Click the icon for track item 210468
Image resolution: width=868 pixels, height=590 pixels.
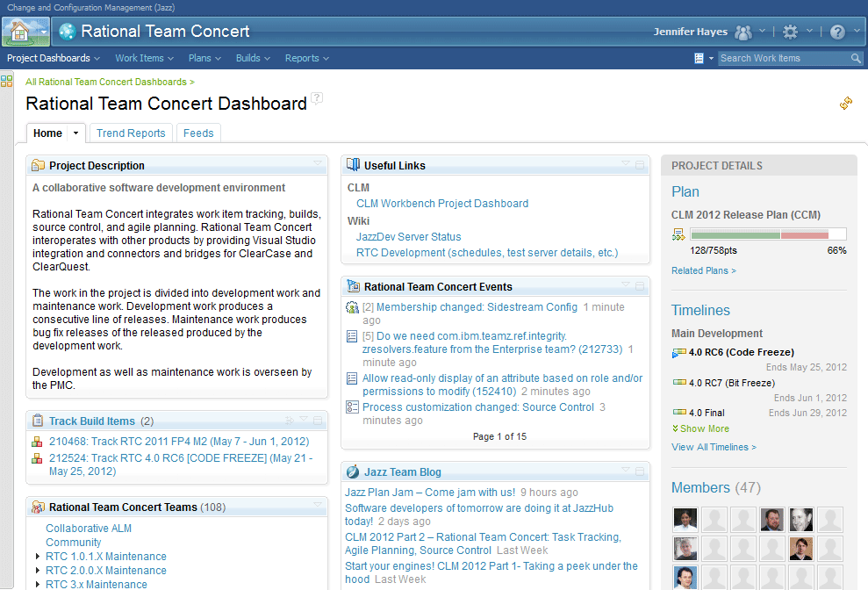click(37, 442)
